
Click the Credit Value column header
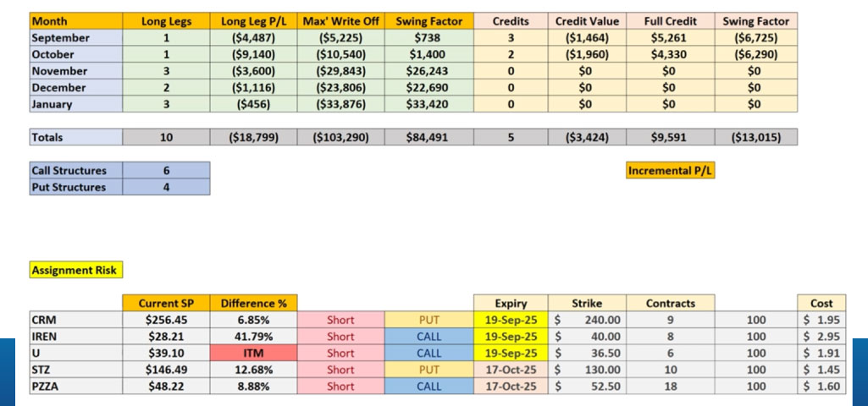point(587,21)
